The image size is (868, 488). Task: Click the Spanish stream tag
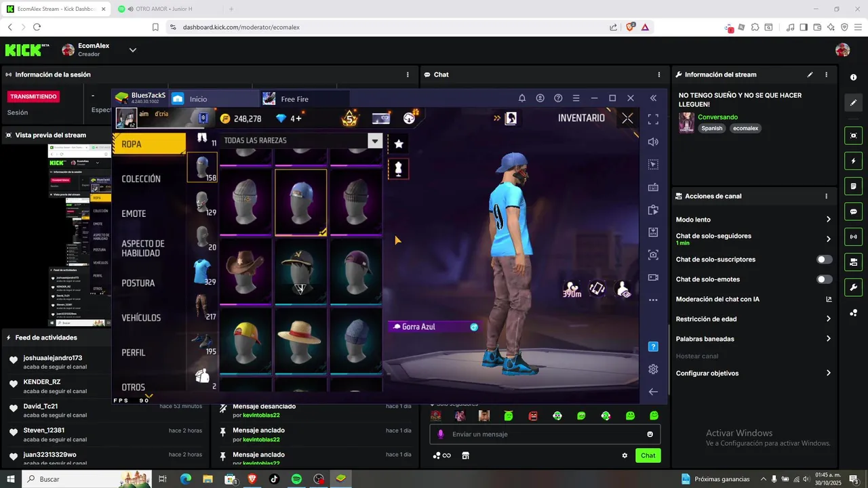coord(712,128)
